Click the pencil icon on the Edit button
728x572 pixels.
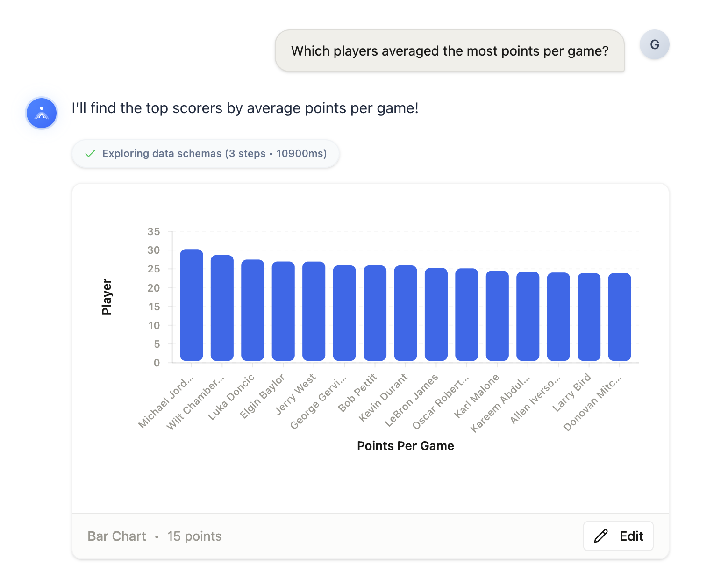point(601,536)
